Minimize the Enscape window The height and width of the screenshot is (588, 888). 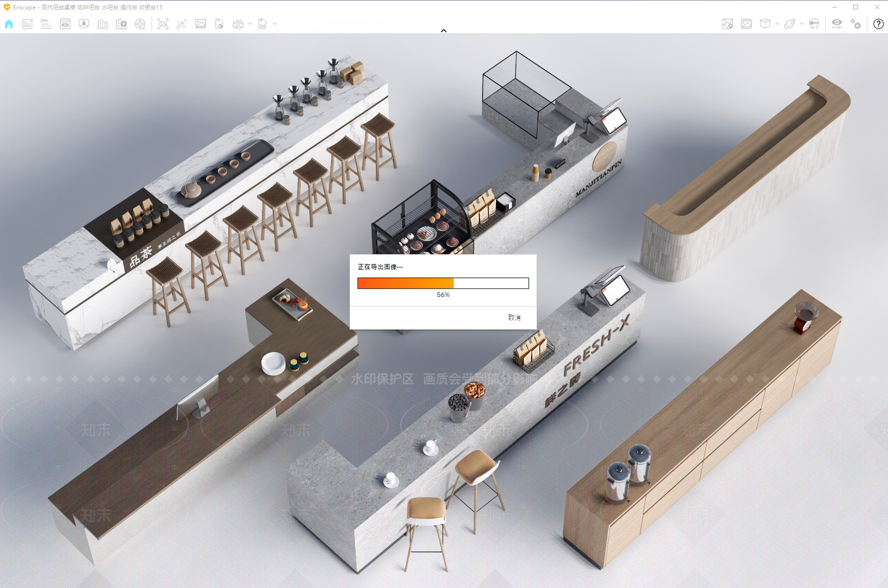point(834,7)
